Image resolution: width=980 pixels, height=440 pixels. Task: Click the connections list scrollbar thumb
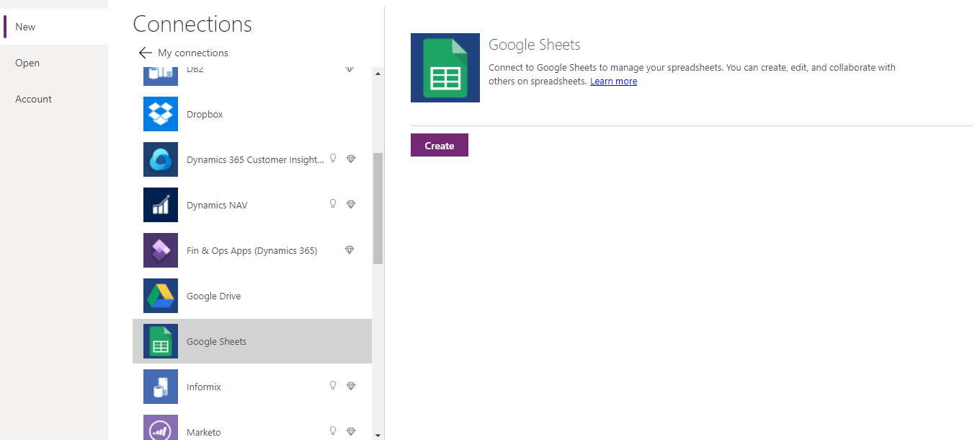378,208
